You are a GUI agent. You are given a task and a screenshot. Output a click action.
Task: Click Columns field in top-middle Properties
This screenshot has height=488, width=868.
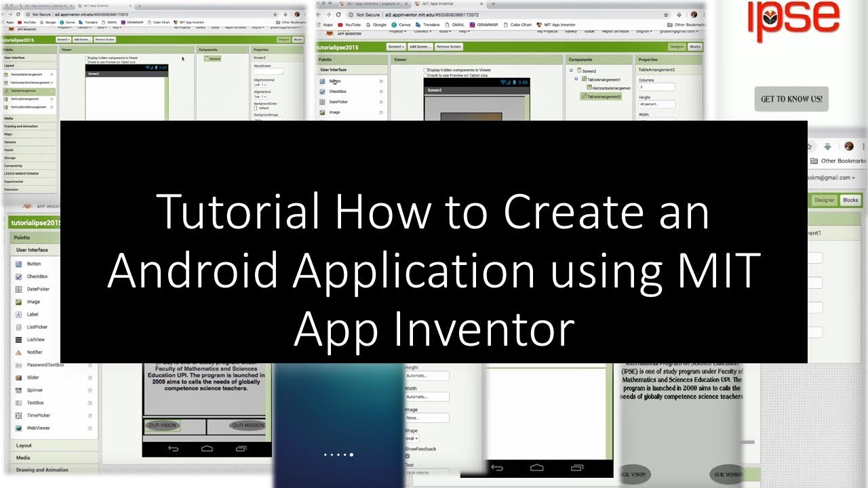click(x=656, y=87)
